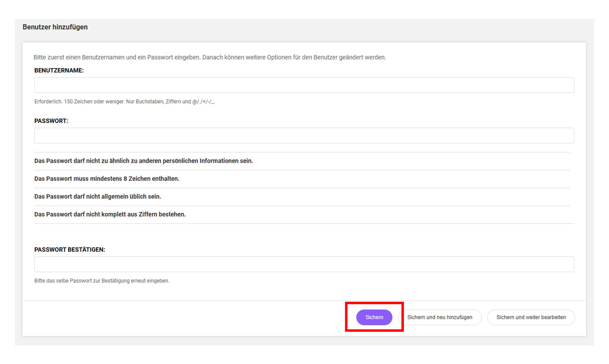Click the rule about persönlichen Informationen
Viewport: 609px width, 364px height.
point(143,161)
